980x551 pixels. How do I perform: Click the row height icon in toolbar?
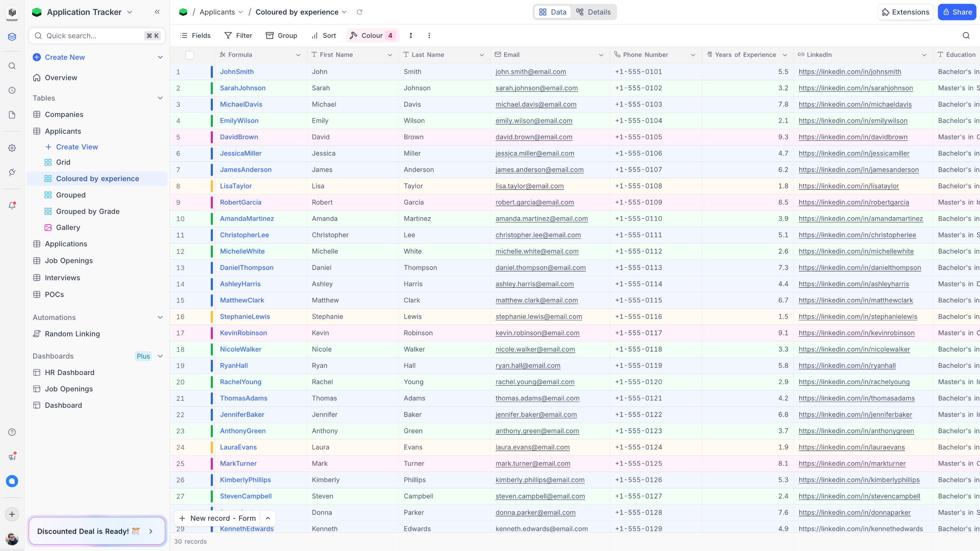pyautogui.click(x=411, y=35)
